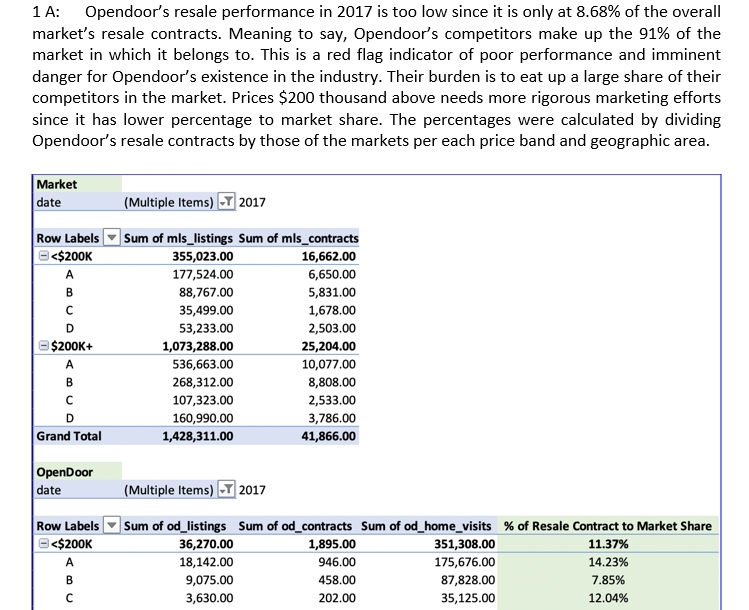Collapse the $200K+ group in the Market table
This screenshot has height=610, width=749.
pos(41,347)
